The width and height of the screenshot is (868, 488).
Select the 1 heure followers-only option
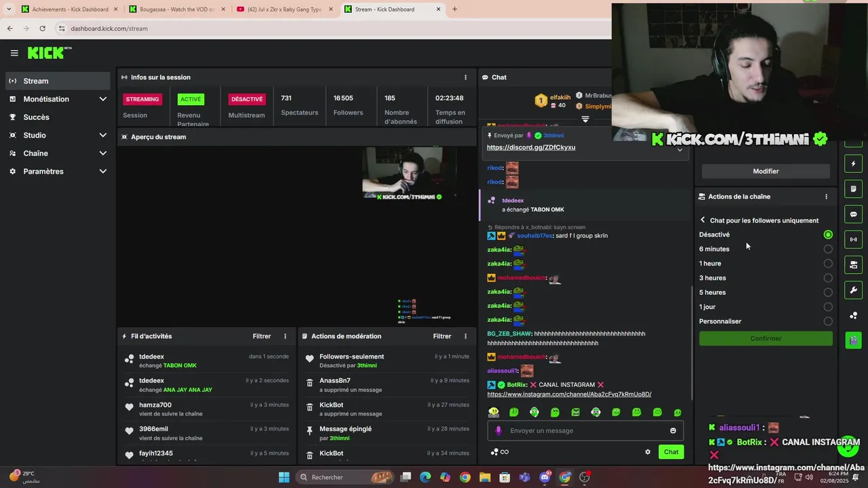(828, 264)
